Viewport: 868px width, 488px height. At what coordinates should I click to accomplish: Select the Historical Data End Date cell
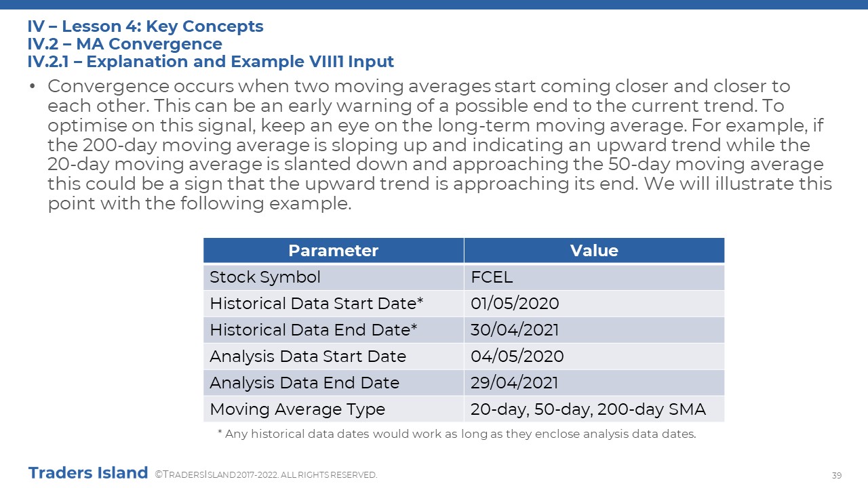pos(334,330)
